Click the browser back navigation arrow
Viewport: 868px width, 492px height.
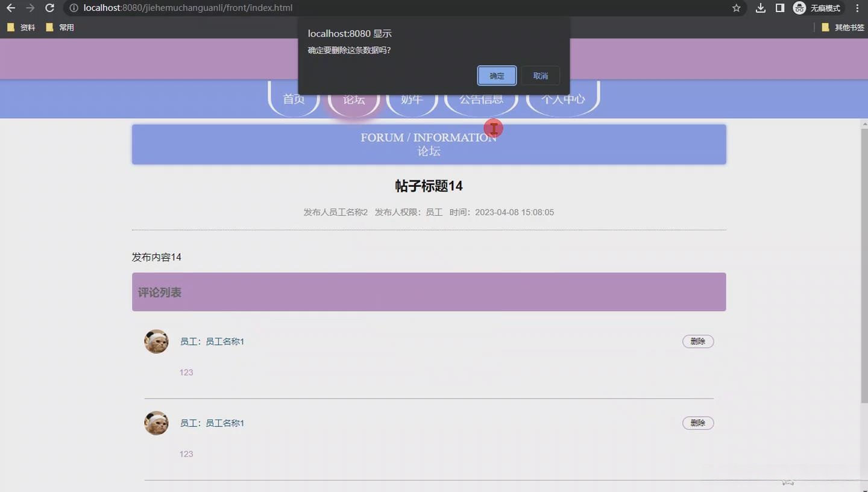pyautogui.click(x=10, y=8)
